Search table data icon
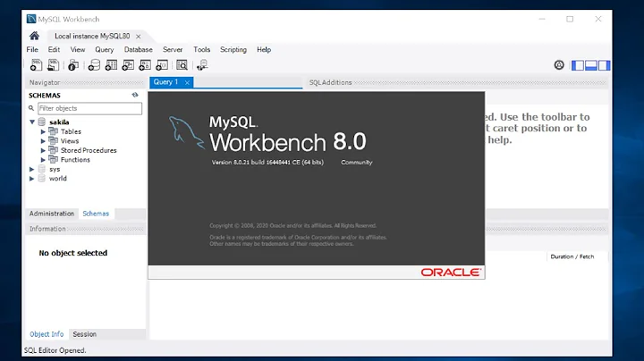The width and height of the screenshot is (644, 361). [182, 65]
